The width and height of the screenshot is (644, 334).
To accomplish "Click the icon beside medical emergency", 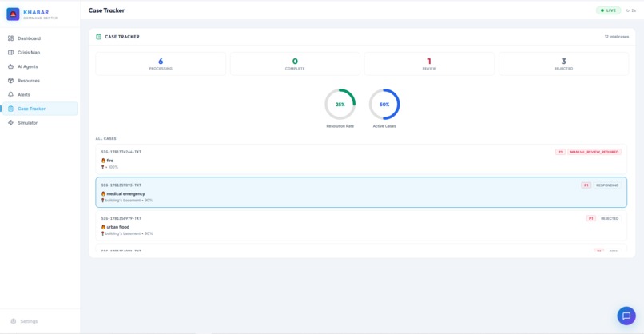I will pos(103,194).
